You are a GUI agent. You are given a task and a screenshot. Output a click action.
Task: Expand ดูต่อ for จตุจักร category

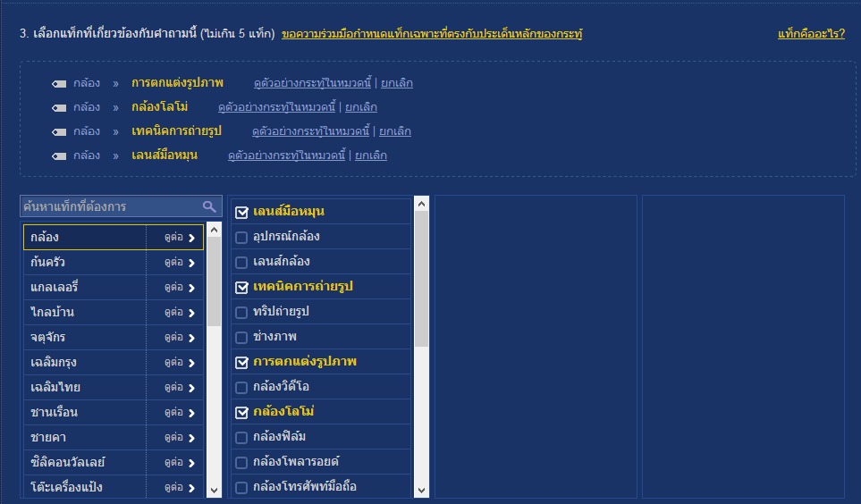[180, 337]
